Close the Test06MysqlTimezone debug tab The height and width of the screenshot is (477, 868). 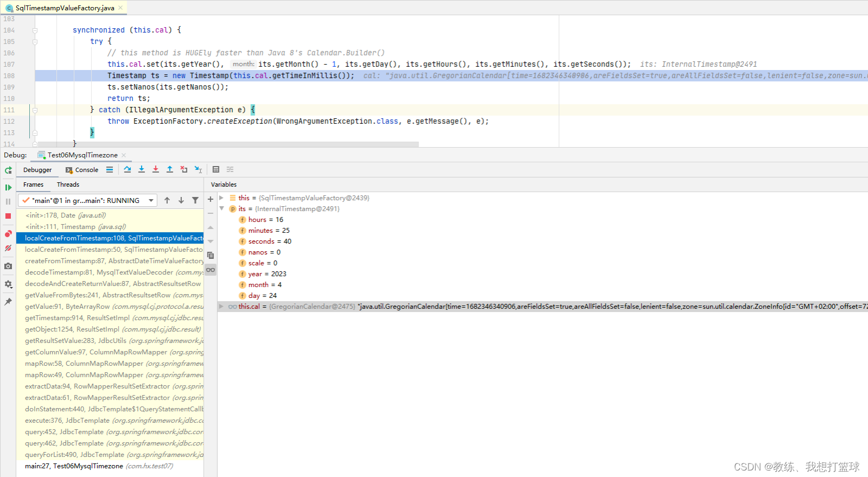click(124, 155)
